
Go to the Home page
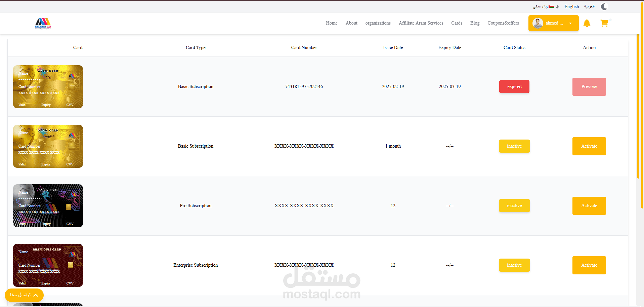(332, 23)
